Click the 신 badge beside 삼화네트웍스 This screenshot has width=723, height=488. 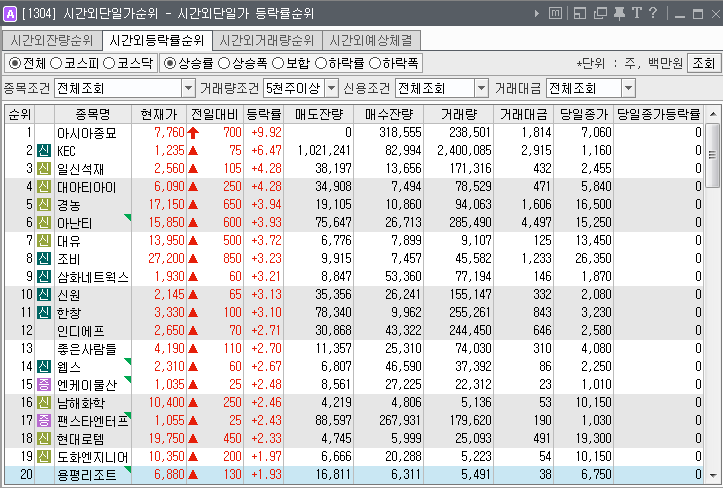(44, 276)
